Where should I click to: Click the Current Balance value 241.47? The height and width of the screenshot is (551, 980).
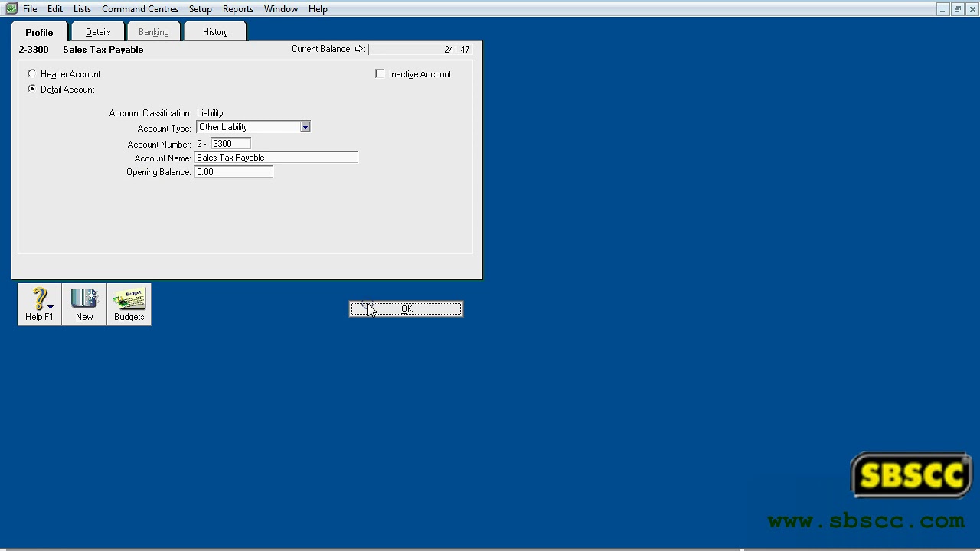420,50
